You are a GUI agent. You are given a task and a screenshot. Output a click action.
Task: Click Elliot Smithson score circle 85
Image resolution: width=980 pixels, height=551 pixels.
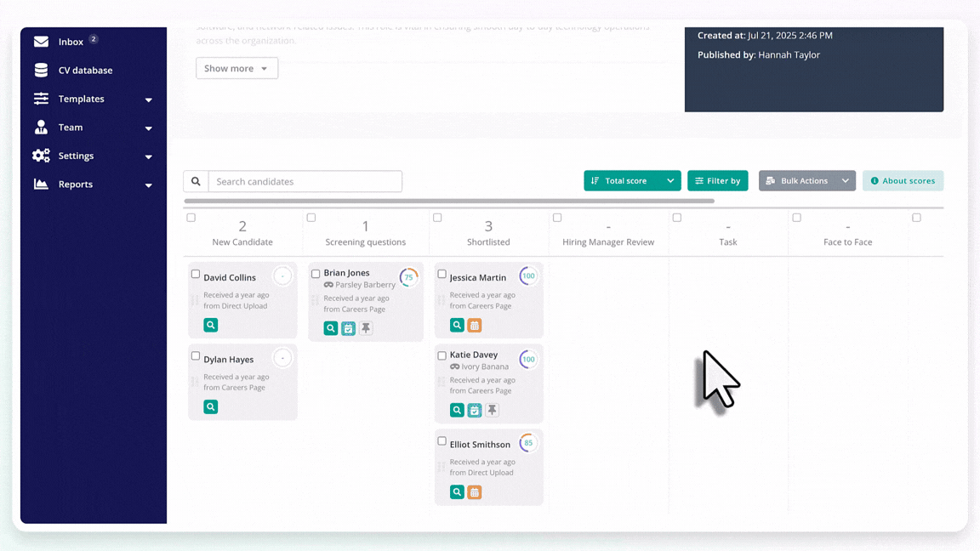point(528,443)
